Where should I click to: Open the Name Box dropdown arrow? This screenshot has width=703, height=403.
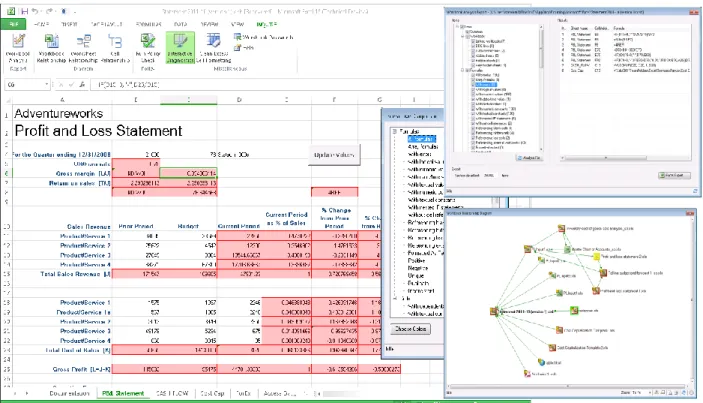click(47, 84)
